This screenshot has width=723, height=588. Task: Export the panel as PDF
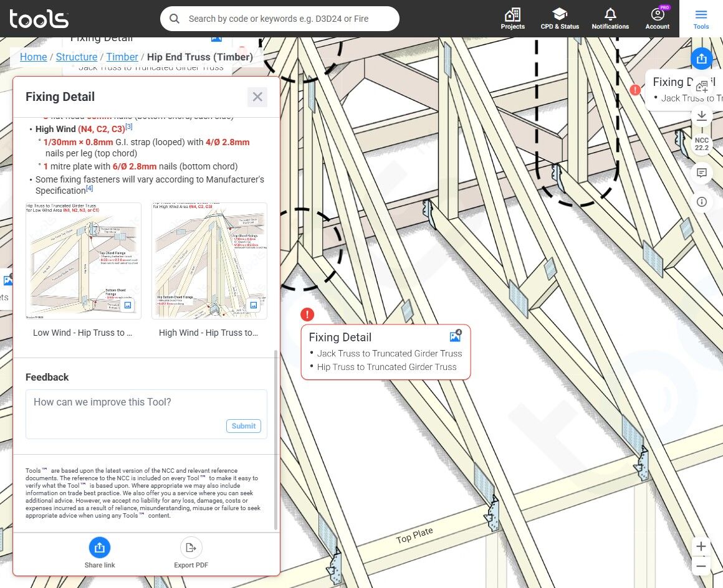click(x=191, y=552)
